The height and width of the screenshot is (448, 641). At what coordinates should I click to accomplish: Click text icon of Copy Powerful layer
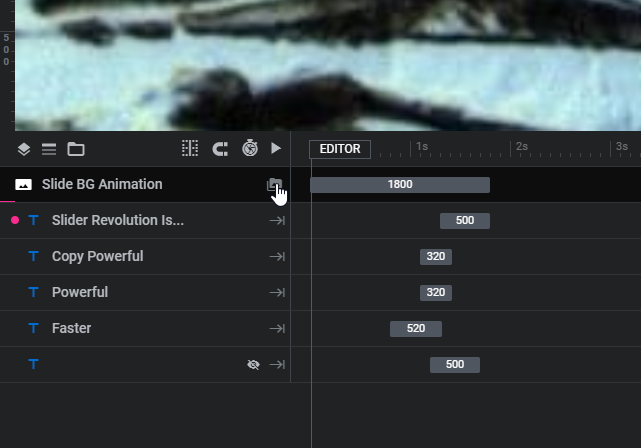pos(34,256)
